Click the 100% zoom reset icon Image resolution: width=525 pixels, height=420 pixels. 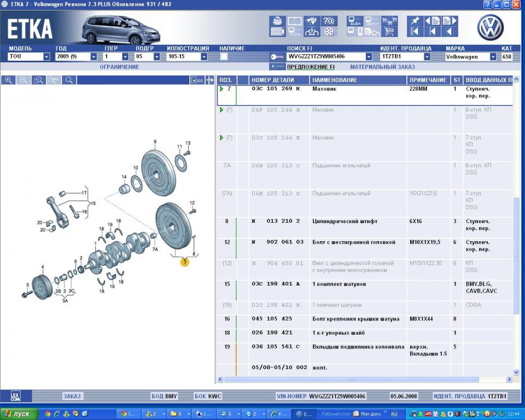[54, 80]
